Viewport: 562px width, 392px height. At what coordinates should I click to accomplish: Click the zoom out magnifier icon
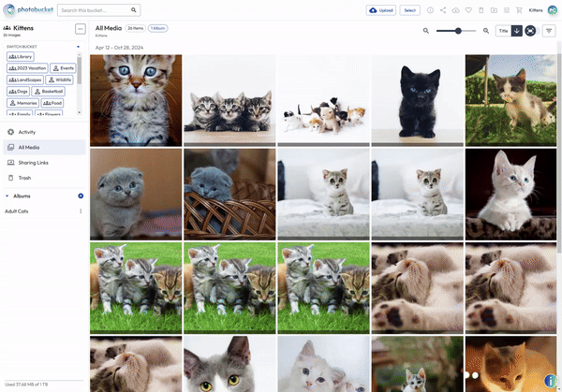[x=426, y=31]
